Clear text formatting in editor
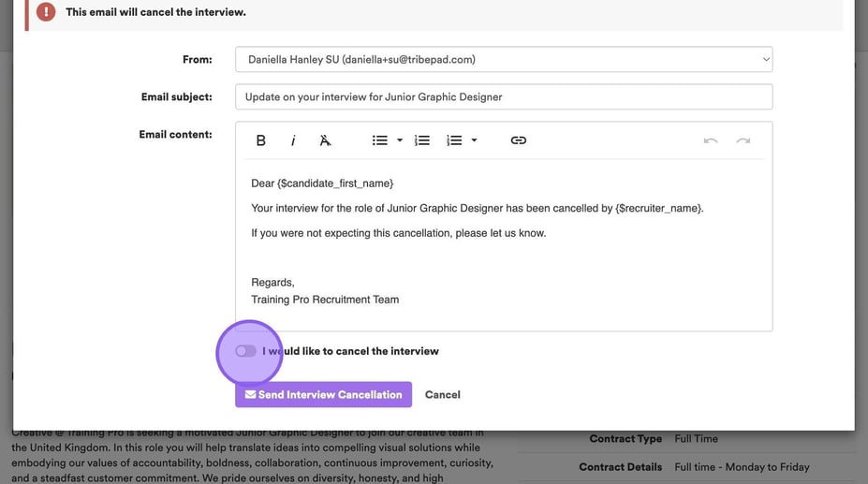The height and width of the screenshot is (484, 868). pyautogui.click(x=325, y=140)
